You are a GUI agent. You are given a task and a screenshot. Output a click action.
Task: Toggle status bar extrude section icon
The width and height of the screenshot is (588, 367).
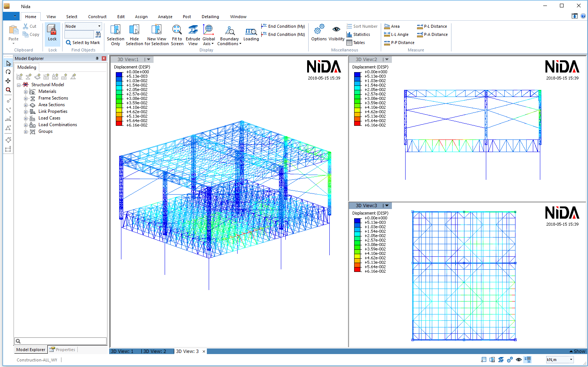(x=501, y=360)
